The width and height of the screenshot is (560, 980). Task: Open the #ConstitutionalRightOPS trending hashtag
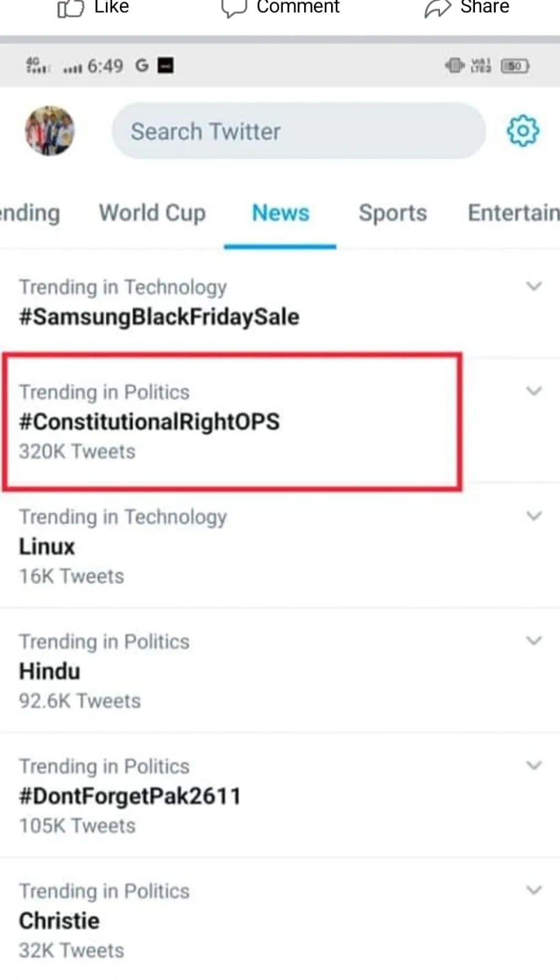tap(149, 422)
